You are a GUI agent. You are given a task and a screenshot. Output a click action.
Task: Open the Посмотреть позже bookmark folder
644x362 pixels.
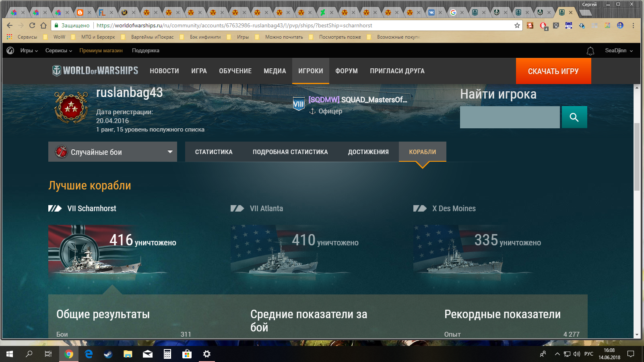coord(336,37)
